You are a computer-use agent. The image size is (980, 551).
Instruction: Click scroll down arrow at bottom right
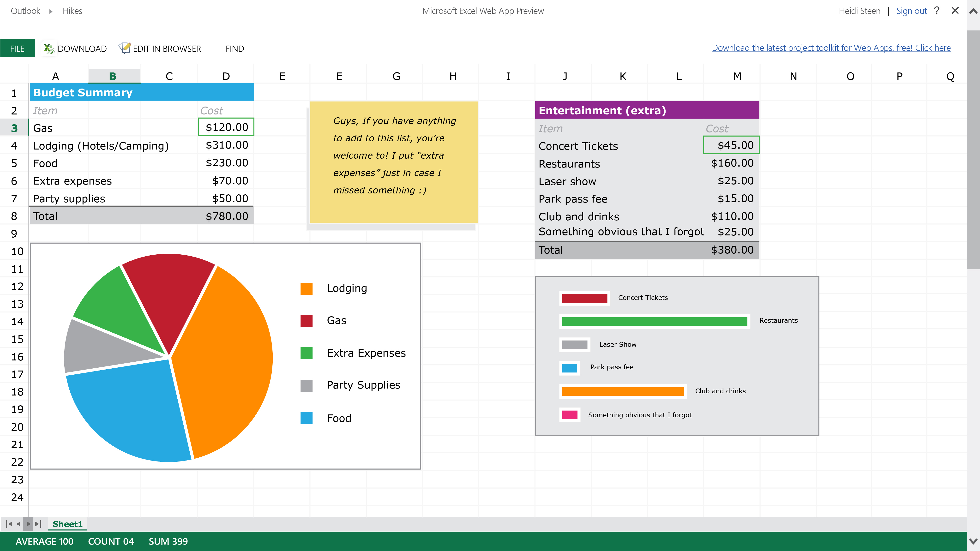(973, 541)
